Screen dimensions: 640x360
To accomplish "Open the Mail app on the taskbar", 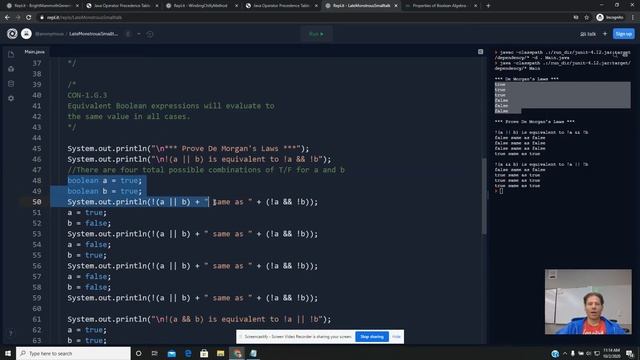I will coord(171,353).
